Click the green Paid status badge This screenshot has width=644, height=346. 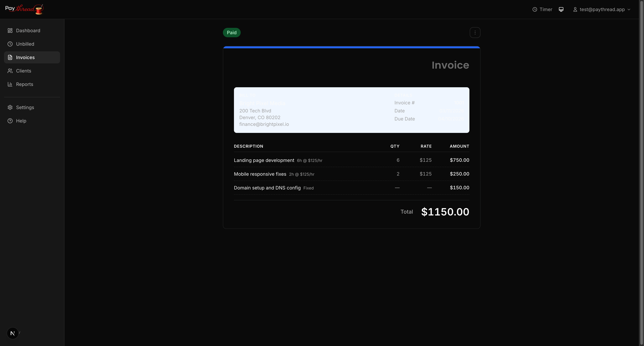point(231,33)
